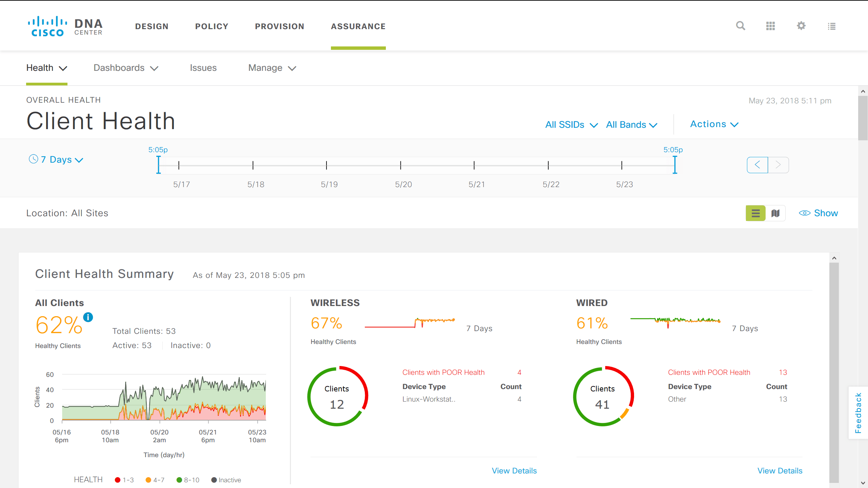
Task: Open the search panel
Action: point(741,26)
